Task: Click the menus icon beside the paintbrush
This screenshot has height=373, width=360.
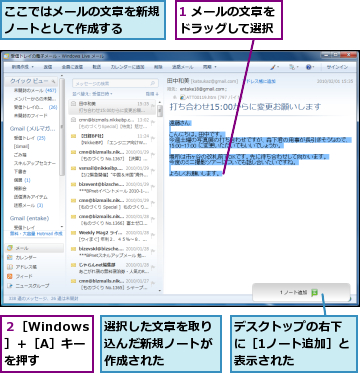Action: [x=292, y=67]
